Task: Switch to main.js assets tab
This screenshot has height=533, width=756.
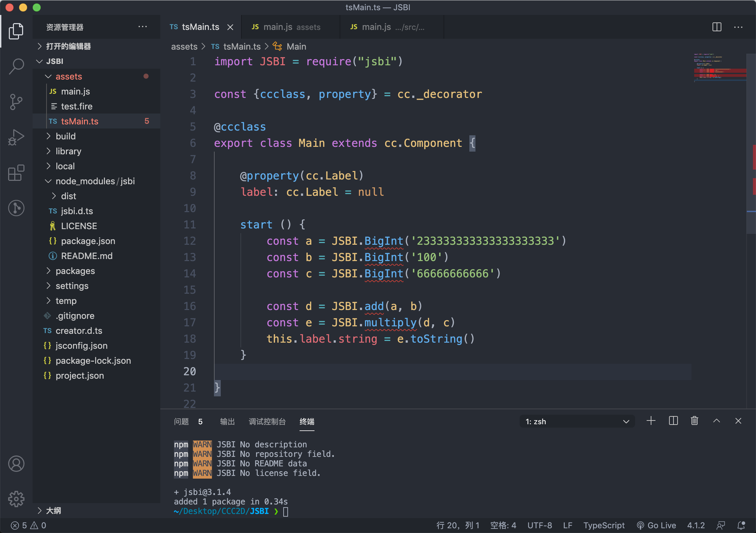Action: click(x=291, y=27)
